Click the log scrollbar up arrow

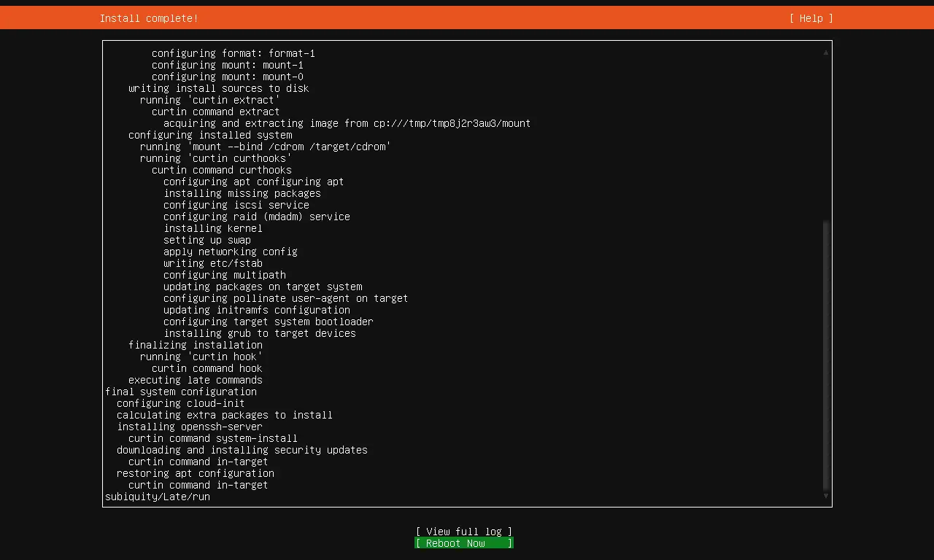coord(826,52)
